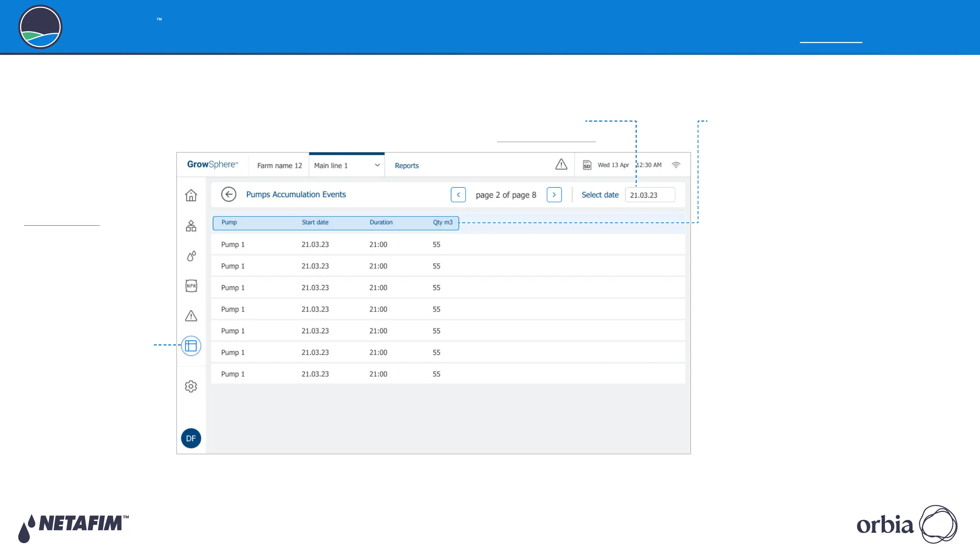
Task: Go to previous page of events
Action: 458,195
